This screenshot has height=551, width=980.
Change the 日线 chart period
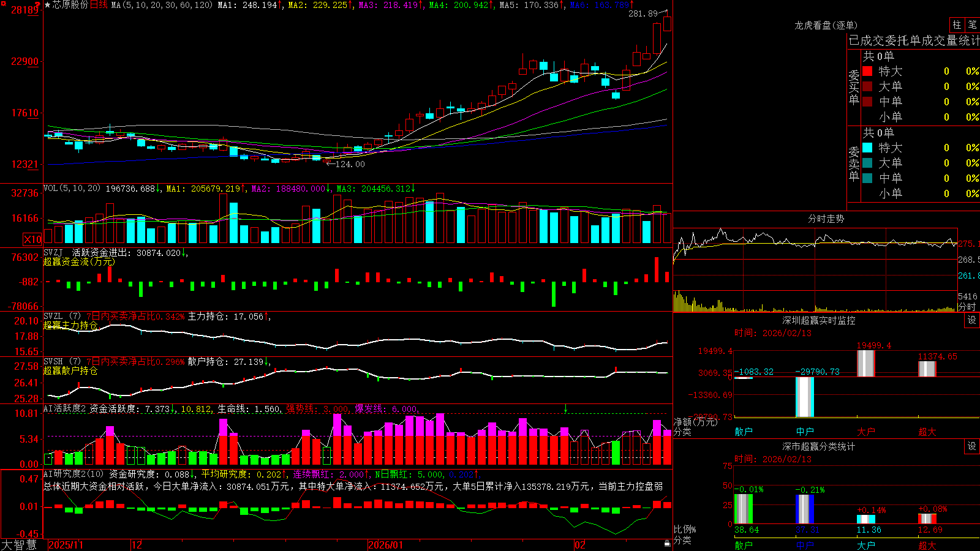99,5
